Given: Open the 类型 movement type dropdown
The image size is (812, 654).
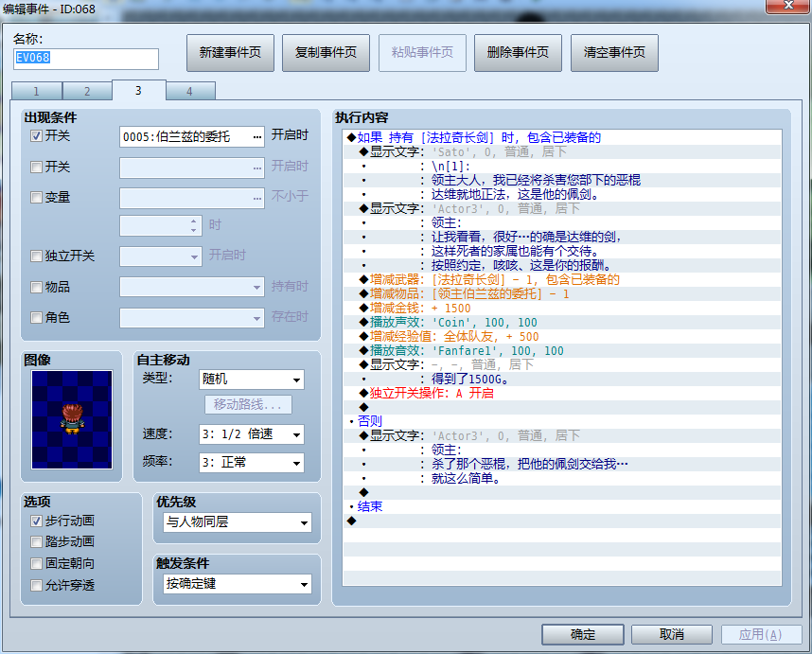Looking at the screenshot, I should click(252, 380).
